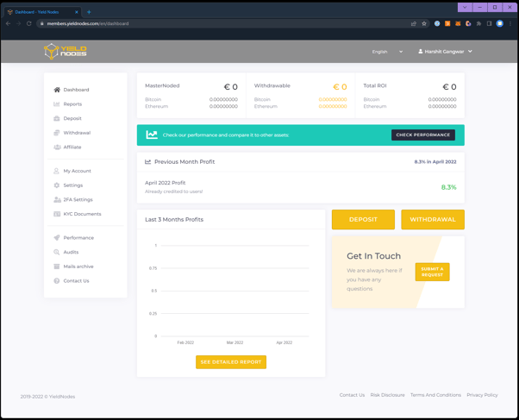Screen dimensions: 519x420
Task: Select 2FA Settings in the sidebar
Action: 78,200
